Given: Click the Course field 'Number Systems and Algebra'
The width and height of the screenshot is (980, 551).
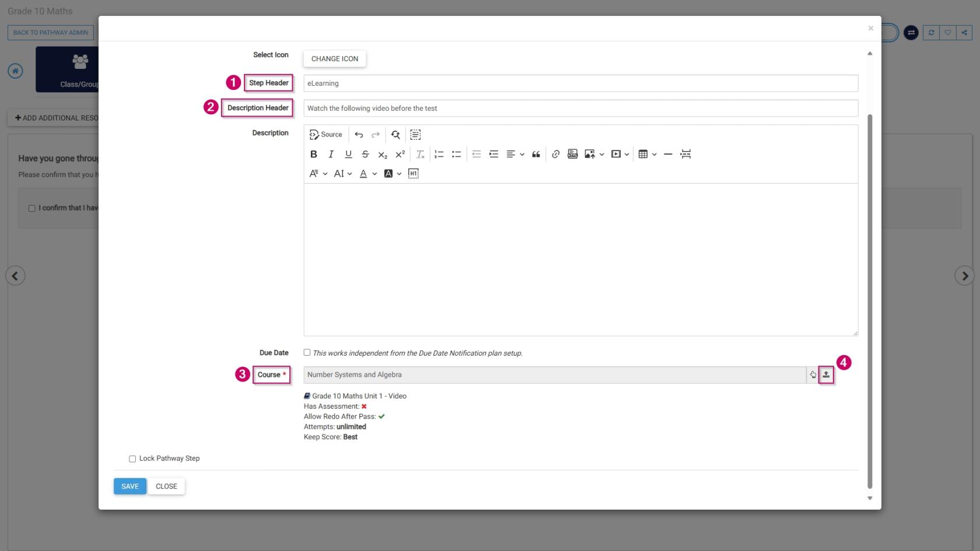Looking at the screenshot, I should (555, 375).
